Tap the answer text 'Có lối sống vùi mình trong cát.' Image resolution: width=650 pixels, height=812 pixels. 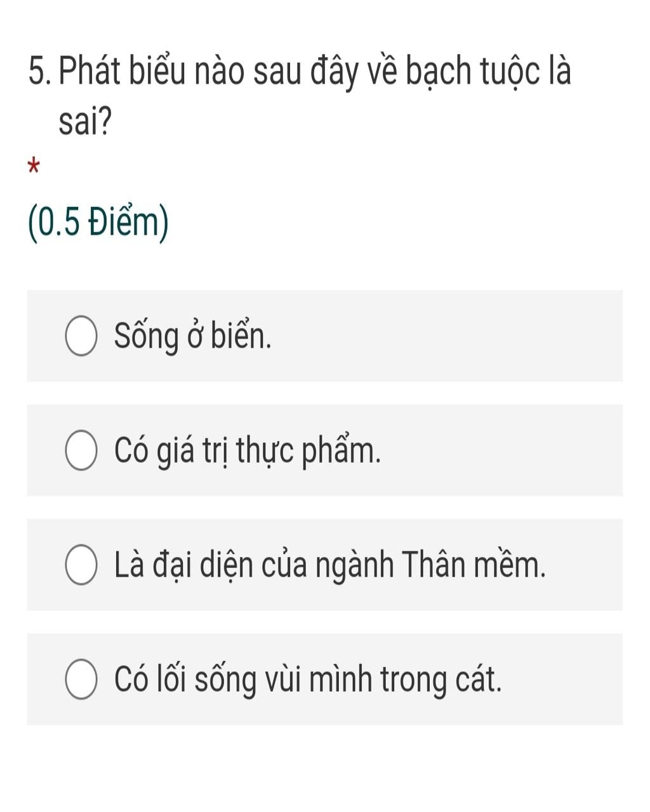tap(308, 679)
